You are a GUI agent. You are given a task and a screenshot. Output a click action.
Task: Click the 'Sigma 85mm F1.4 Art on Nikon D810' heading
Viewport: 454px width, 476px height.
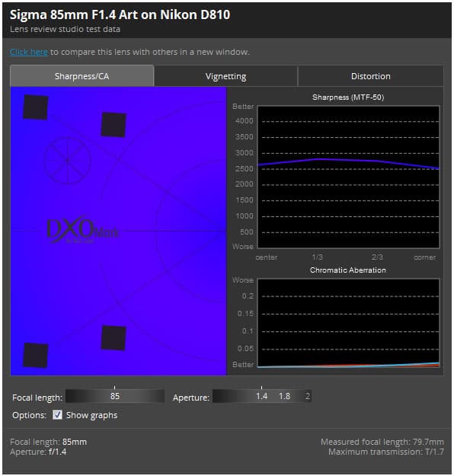[x=120, y=14]
